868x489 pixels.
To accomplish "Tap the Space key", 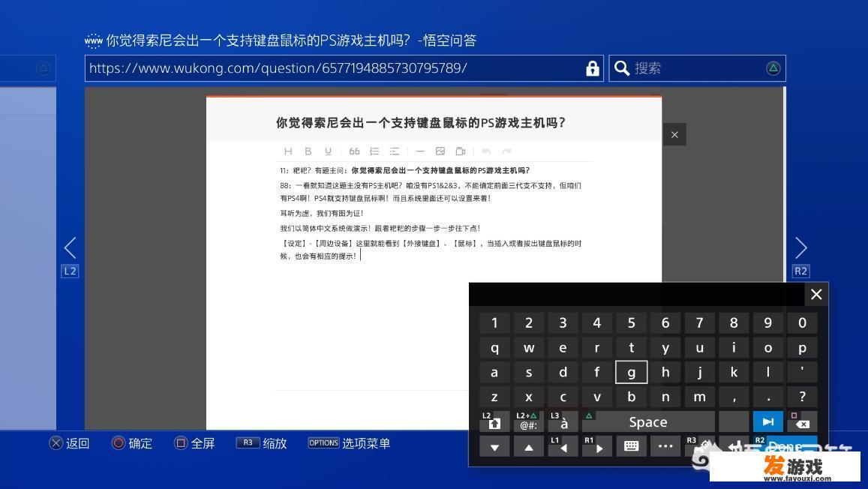I will click(648, 422).
